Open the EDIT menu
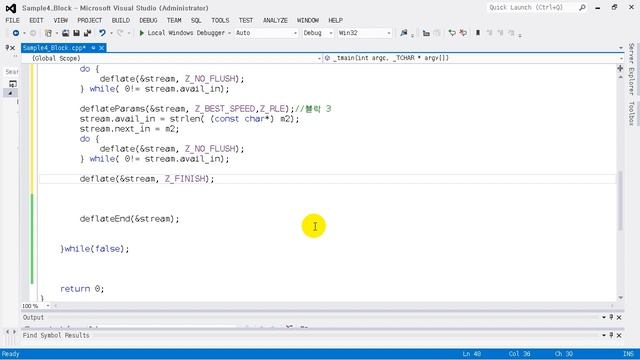 pos(36,20)
